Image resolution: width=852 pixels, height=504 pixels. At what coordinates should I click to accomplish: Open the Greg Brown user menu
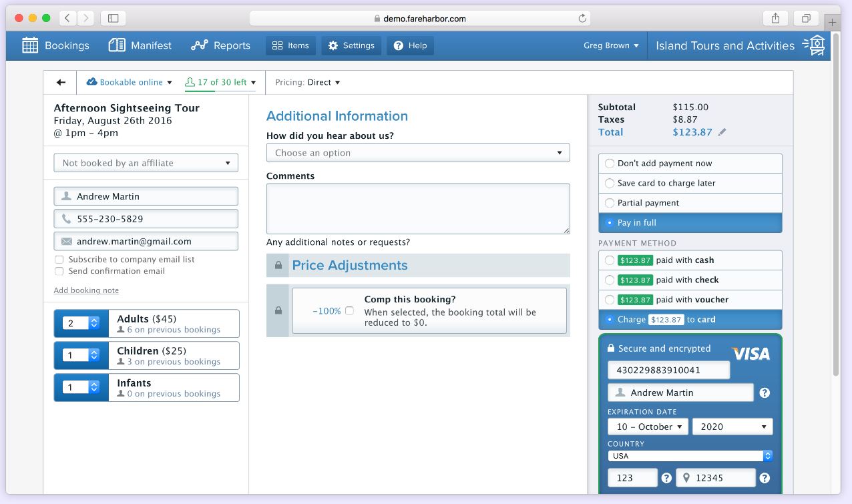click(611, 45)
